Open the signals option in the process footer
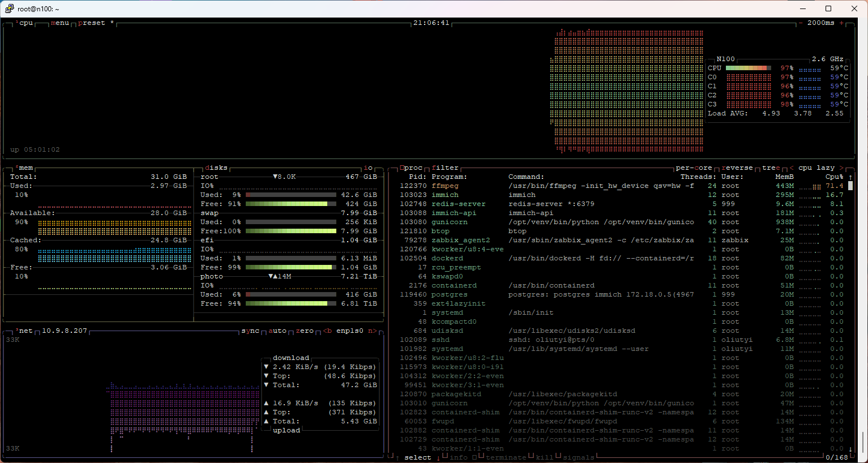The height and width of the screenshot is (463, 868). click(x=578, y=457)
